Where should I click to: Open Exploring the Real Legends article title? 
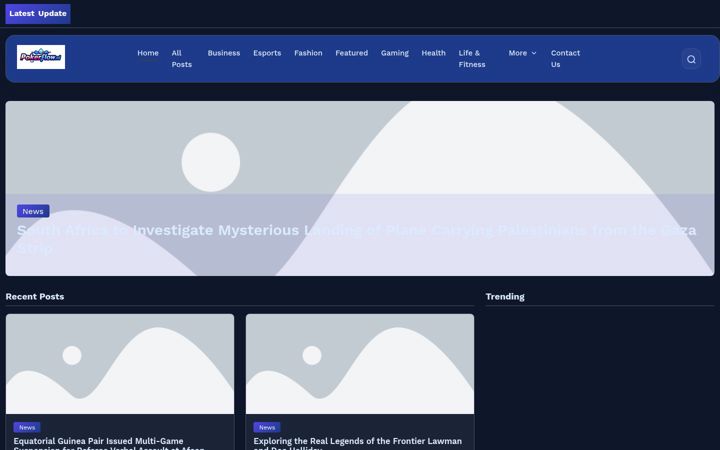[x=358, y=444]
